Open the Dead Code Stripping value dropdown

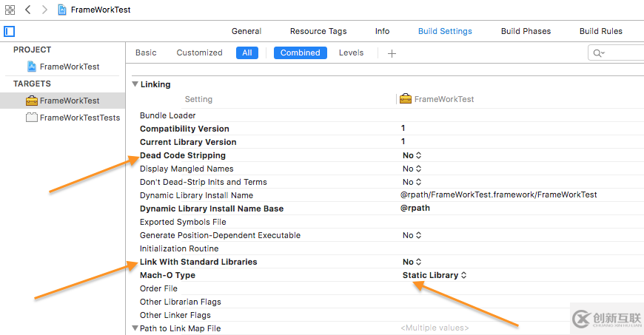click(x=412, y=155)
